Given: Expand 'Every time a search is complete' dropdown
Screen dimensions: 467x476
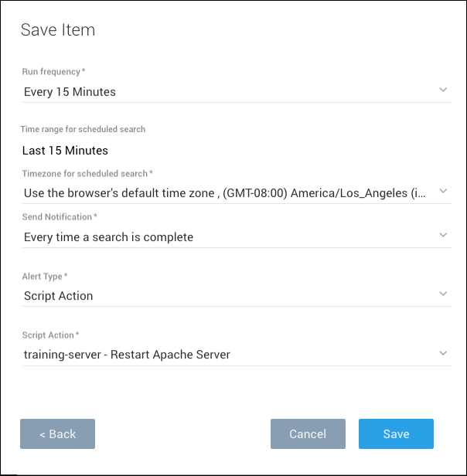Looking at the screenshot, I should click(224, 237).
